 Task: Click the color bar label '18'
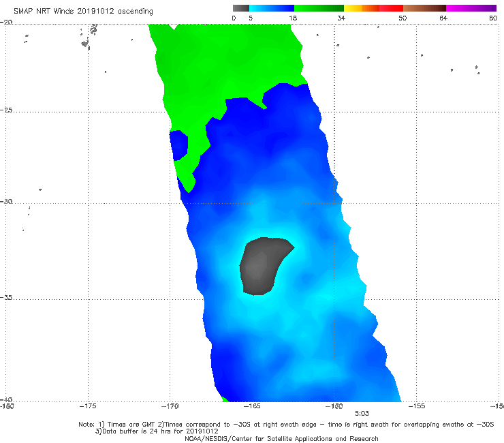click(293, 18)
